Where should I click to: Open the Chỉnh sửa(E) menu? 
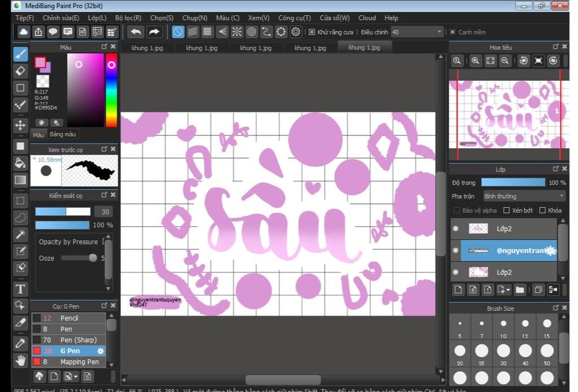pyautogui.click(x=61, y=17)
